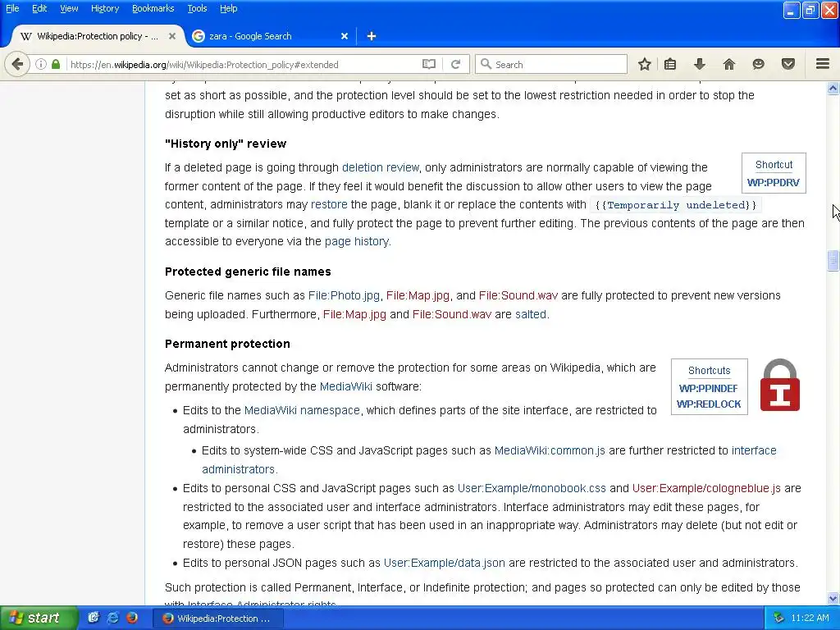Open the User:Example/cologneblue.js red link
This screenshot has width=840, height=630.
706,489
